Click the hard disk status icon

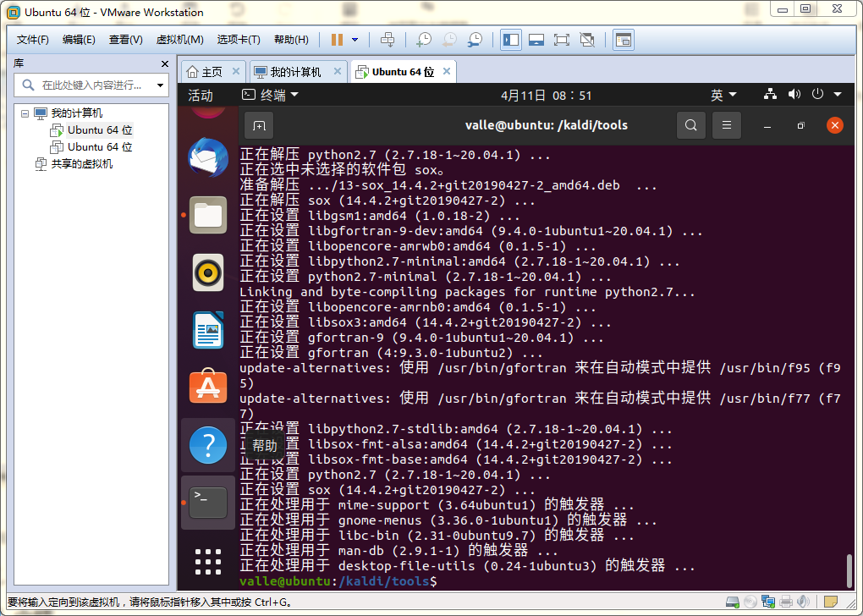tap(733, 602)
